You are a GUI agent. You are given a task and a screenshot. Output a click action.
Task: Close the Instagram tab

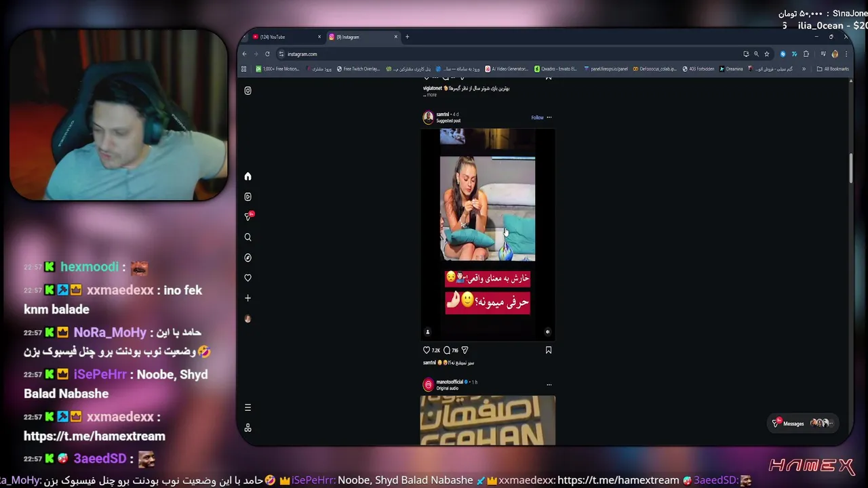pyautogui.click(x=396, y=37)
